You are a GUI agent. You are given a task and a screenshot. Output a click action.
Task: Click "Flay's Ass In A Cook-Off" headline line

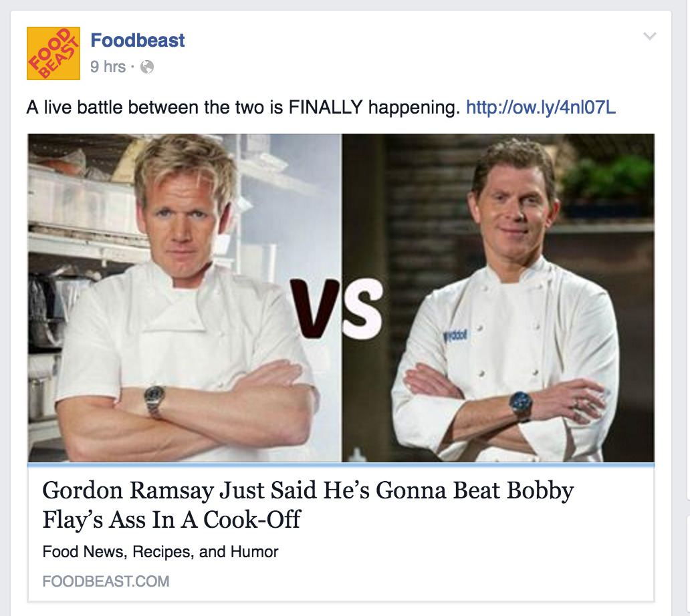171,520
